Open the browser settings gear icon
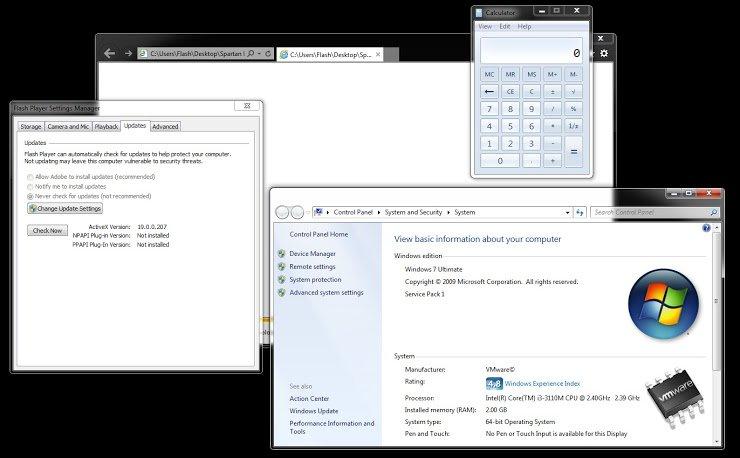The height and width of the screenshot is (458, 740). 604,53
